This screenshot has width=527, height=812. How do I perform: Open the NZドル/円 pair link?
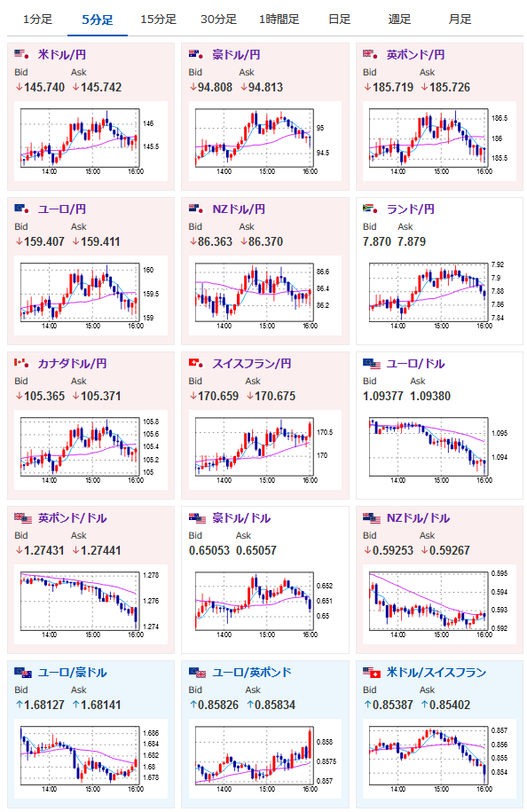[239, 209]
